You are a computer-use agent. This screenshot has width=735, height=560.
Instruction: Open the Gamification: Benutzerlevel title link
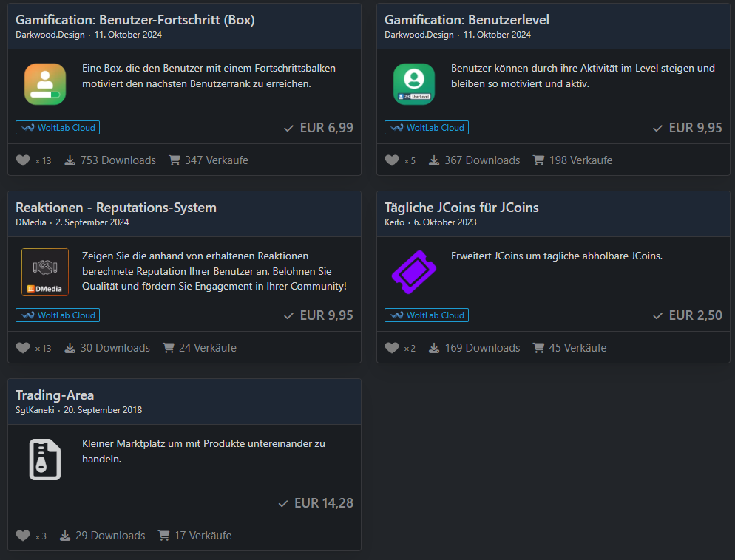(x=467, y=20)
